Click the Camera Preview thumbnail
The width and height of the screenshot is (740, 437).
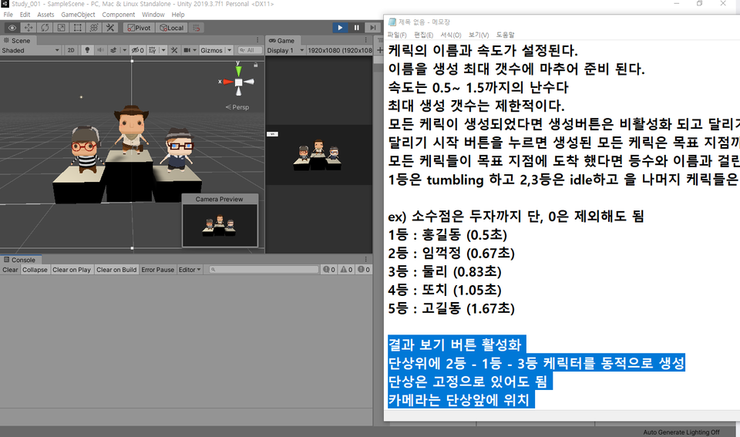tap(220, 225)
